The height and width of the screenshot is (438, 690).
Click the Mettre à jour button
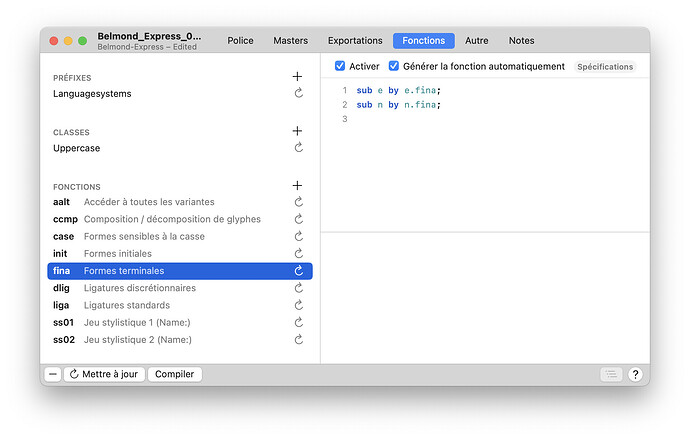click(105, 375)
